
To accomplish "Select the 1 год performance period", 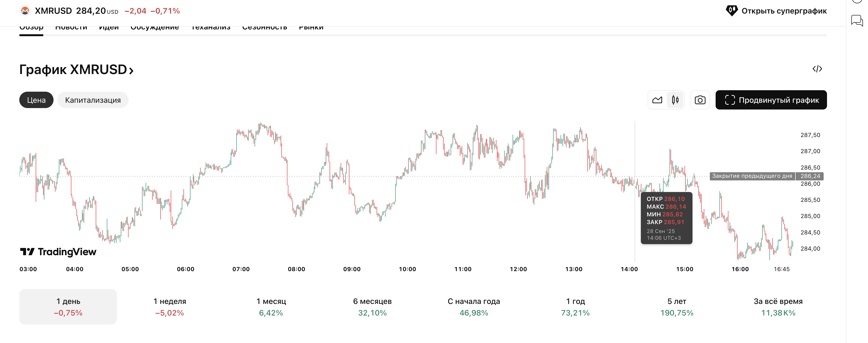I will [x=575, y=307].
